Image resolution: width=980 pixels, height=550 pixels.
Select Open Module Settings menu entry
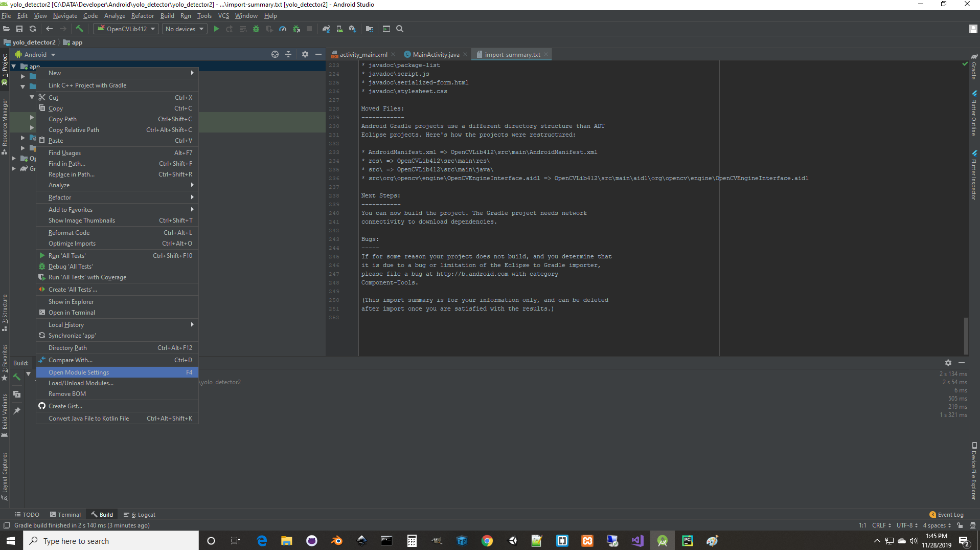pos(117,372)
